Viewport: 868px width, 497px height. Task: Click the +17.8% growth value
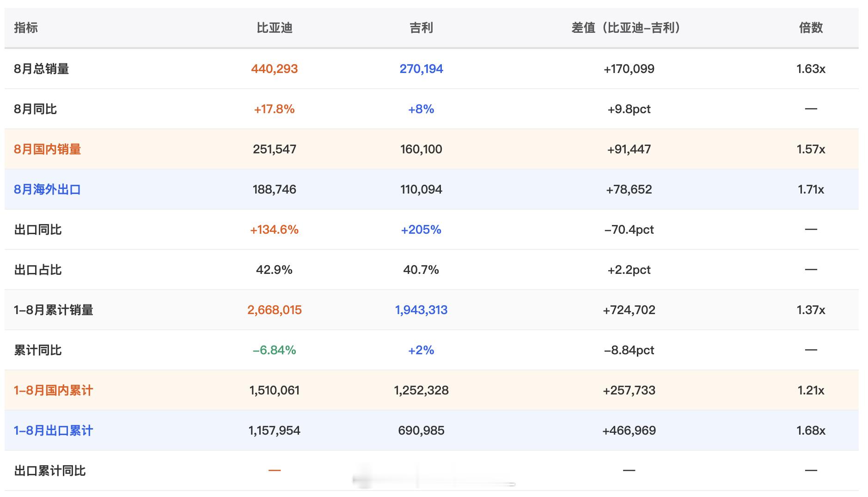click(275, 109)
